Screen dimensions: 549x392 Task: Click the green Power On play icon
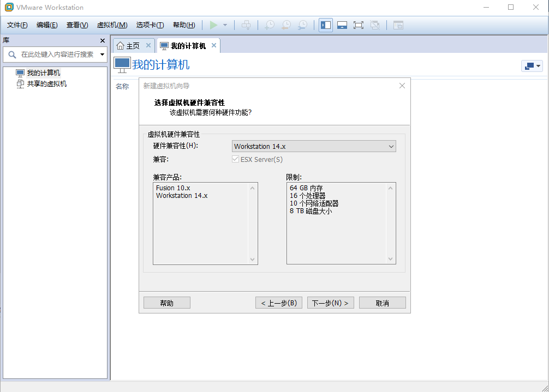click(213, 25)
